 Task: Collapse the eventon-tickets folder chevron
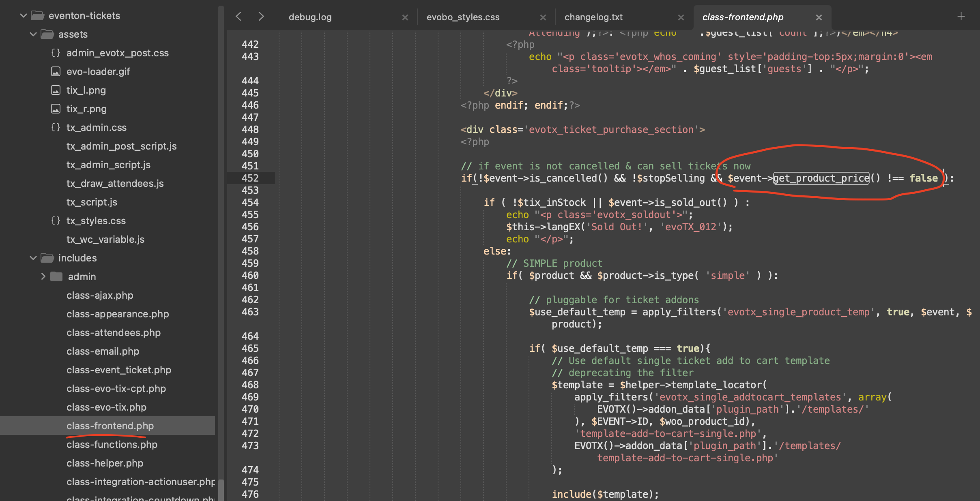(x=24, y=16)
